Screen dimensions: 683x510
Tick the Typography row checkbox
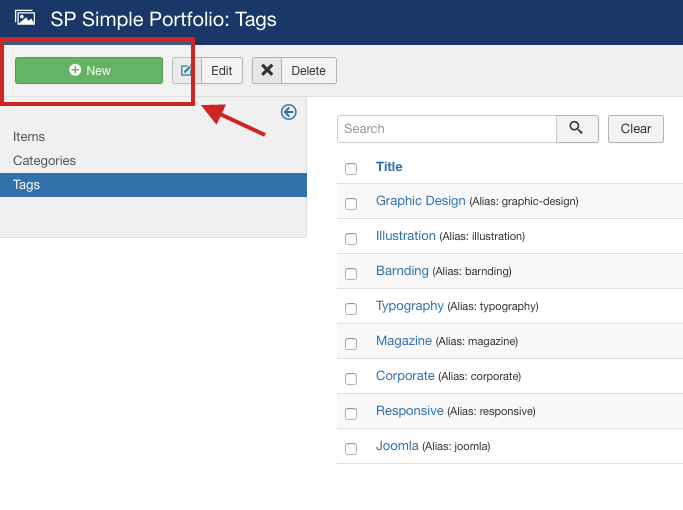pos(351,308)
